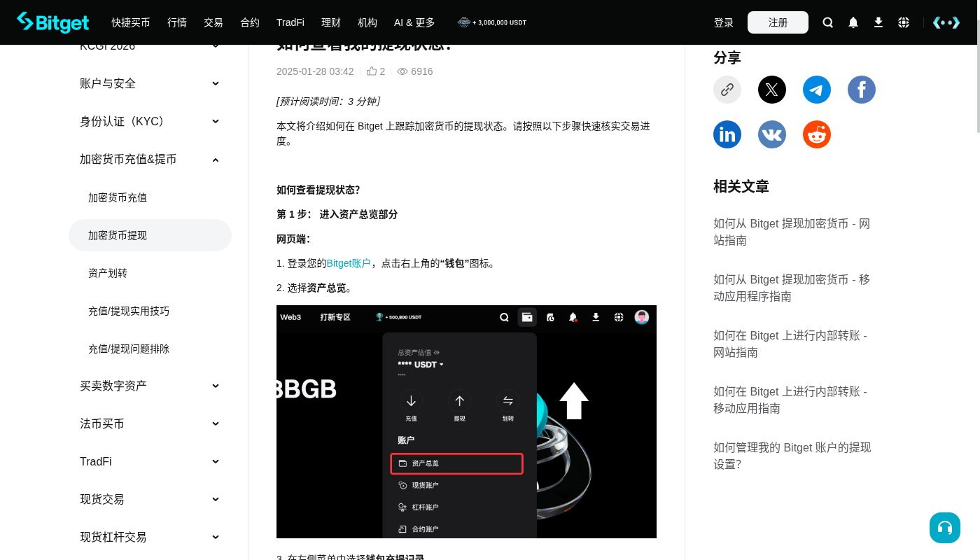Open the 合约 menu
Viewport: 980px width, 560px height.
click(250, 22)
